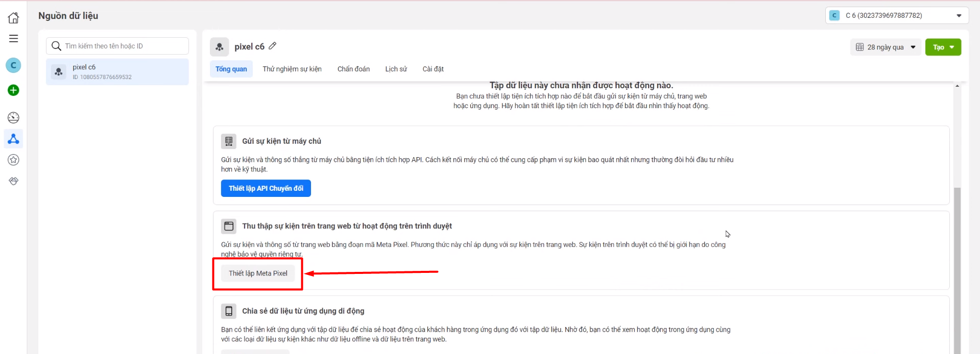Open the '28 ngày qua' date range dropdown
Viewport: 980px width, 354px height.
(886, 47)
